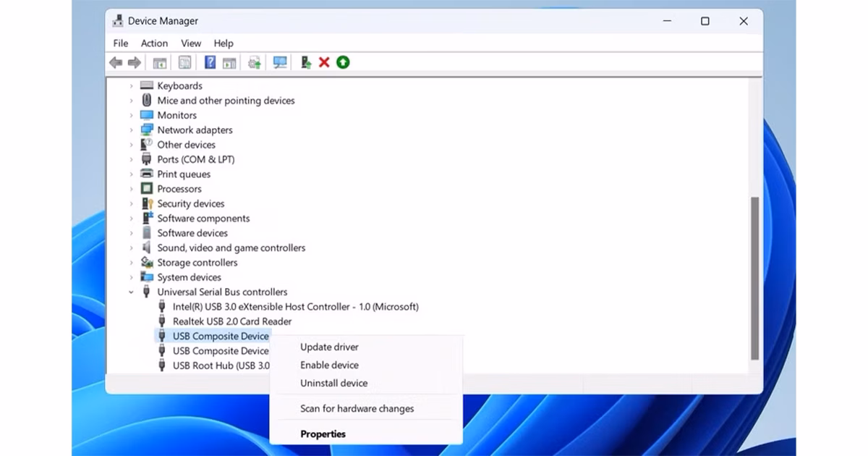868x456 pixels.
Task: Click the blue question mark Help icon
Action: [x=210, y=63]
